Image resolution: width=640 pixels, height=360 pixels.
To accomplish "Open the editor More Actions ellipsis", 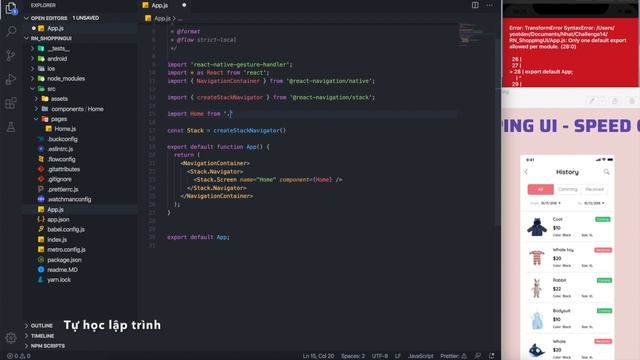I will pyautogui.click(x=489, y=5).
